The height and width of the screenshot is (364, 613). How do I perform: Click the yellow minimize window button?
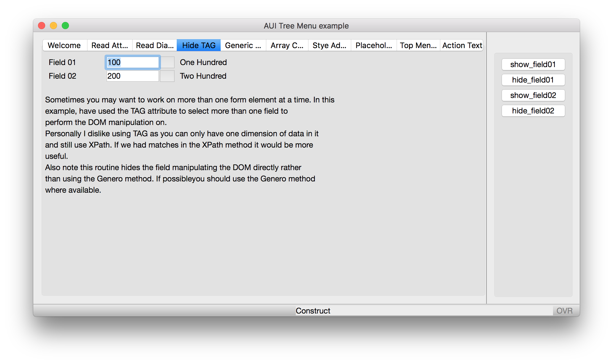coord(53,26)
